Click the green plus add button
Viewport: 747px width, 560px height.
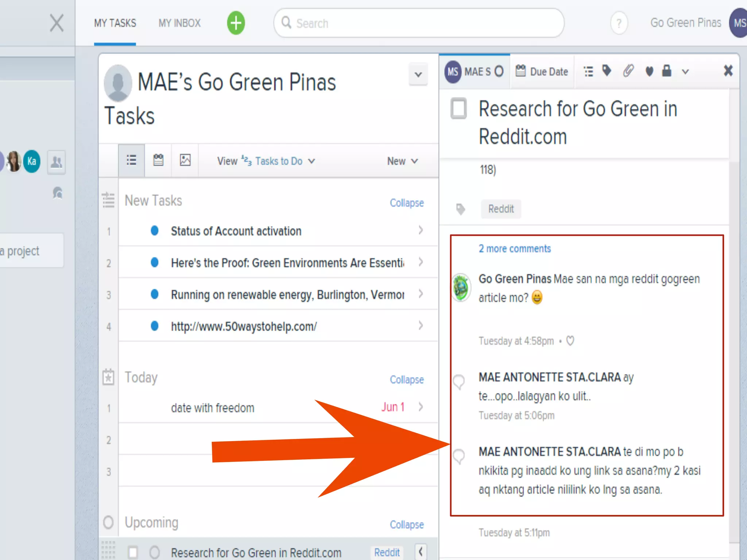(x=236, y=23)
